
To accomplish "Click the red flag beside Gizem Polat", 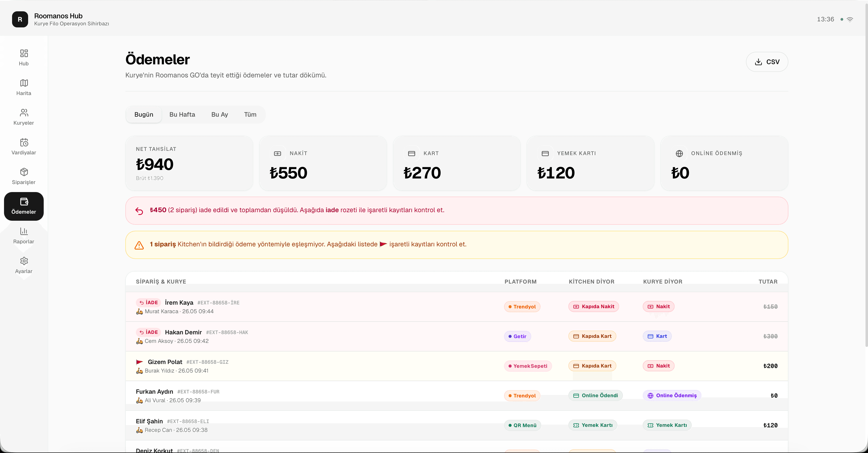I will [x=139, y=362].
